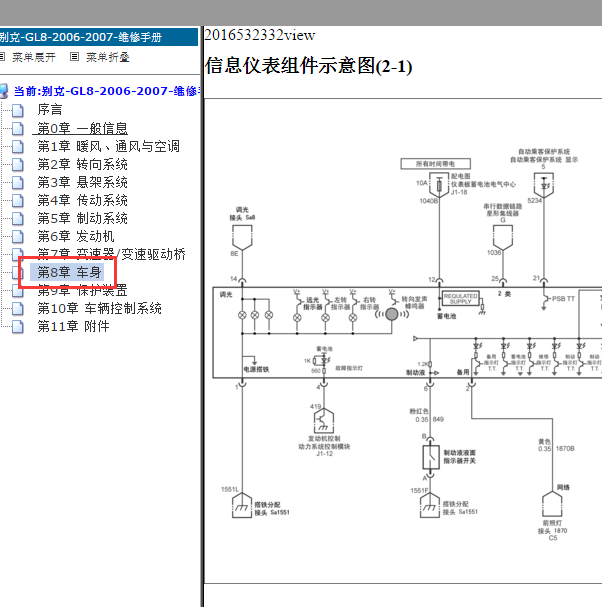Screen dimensions: 602x607
Task: Open 第5章 制动系统 chapter
Action: click(x=82, y=218)
